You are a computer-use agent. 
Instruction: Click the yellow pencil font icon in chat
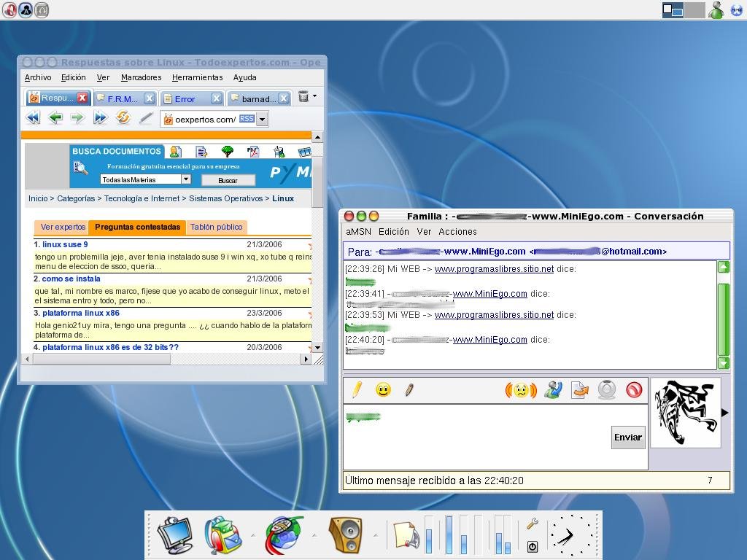357,389
